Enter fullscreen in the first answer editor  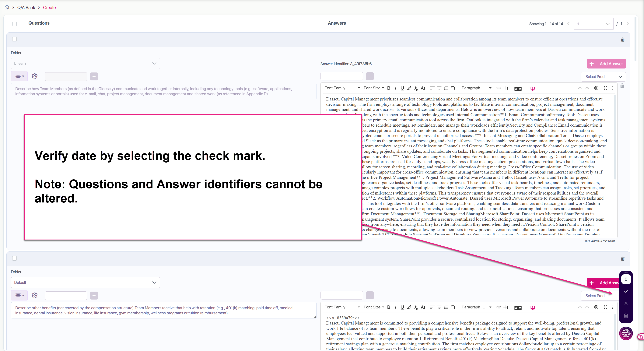coord(605,88)
